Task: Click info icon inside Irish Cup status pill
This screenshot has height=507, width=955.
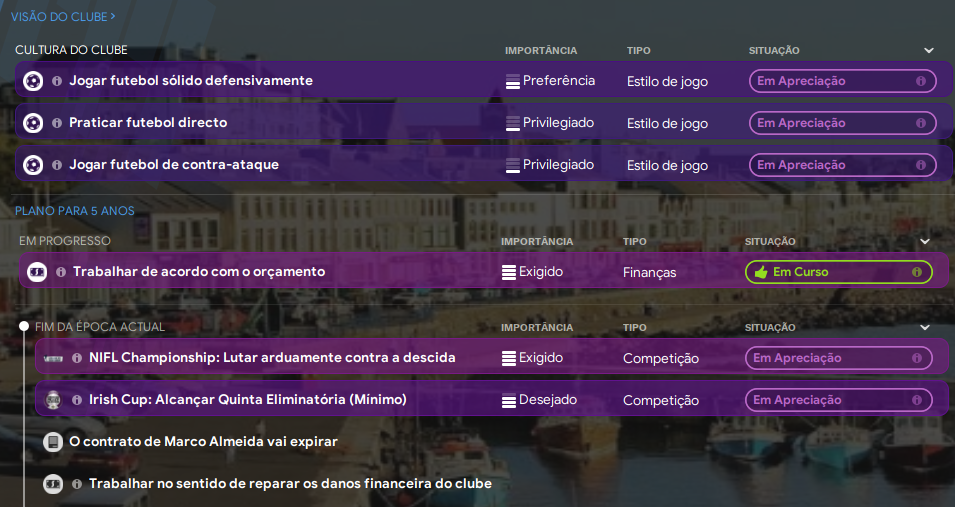Action: (917, 400)
